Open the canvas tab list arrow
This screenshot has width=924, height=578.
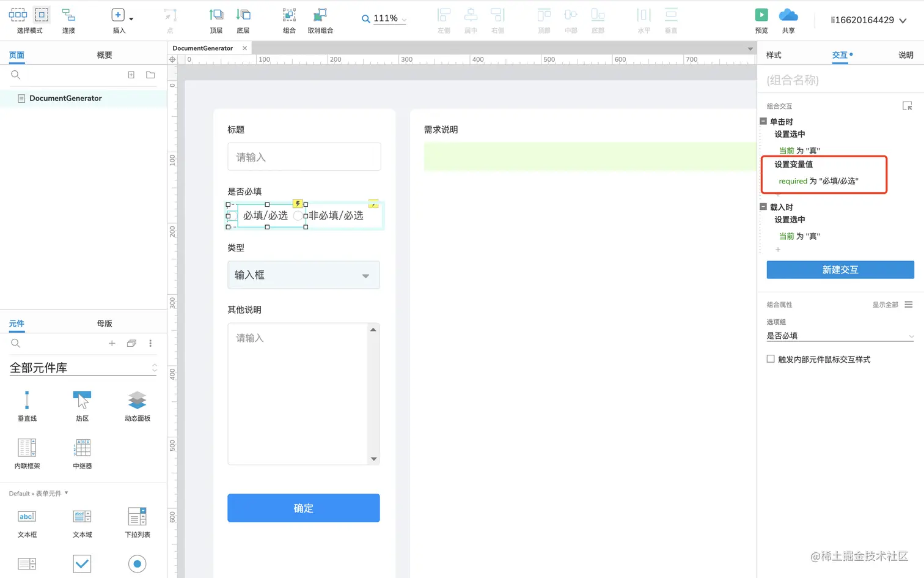pos(750,48)
